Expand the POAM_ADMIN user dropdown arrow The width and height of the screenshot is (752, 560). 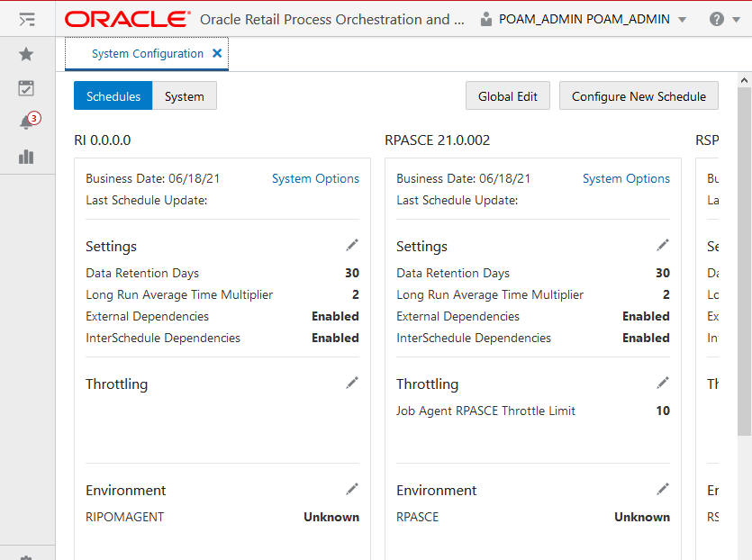pyautogui.click(x=682, y=20)
